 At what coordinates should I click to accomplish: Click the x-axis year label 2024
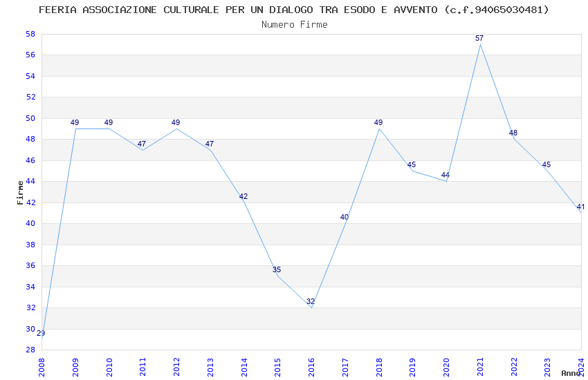coord(582,367)
